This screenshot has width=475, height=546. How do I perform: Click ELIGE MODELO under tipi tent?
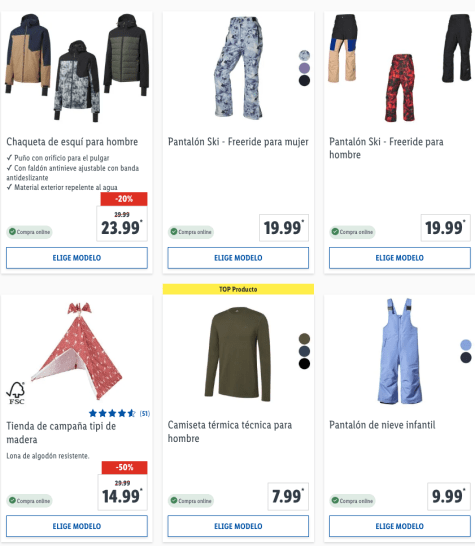click(77, 526)
